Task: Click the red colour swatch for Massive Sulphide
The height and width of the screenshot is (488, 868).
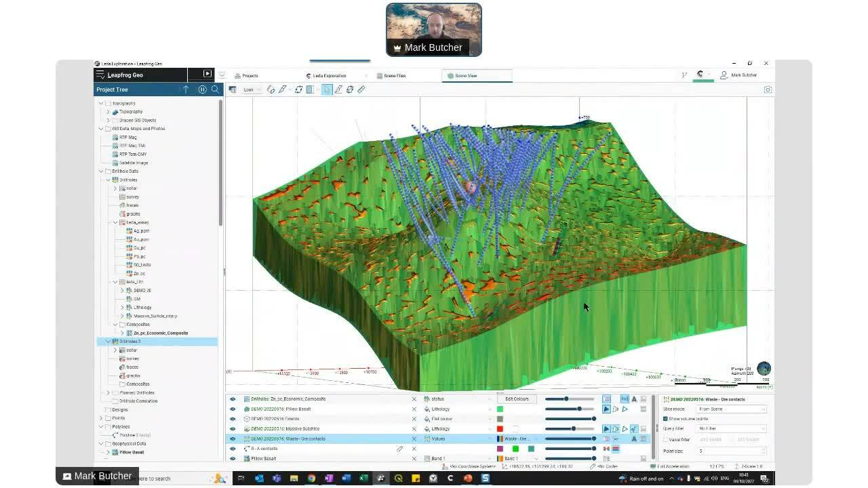Action: click(500, 429)
